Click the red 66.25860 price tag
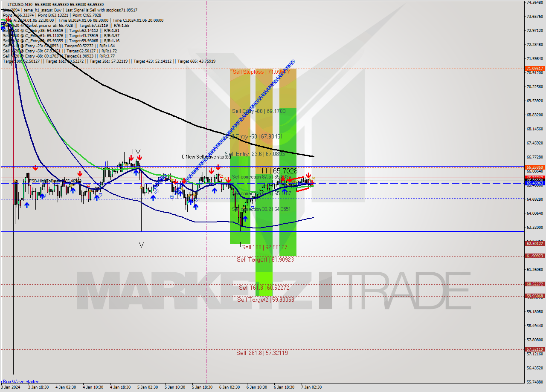 (535, 167)
